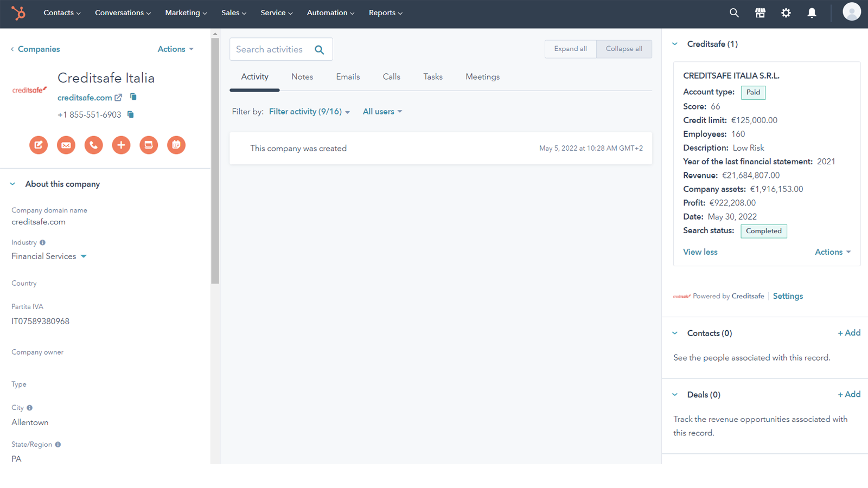Image resolution: width=868 pixels, height=488 pixels.
Task: Switch to the Notes tab
Action: (x=302, y=77)
